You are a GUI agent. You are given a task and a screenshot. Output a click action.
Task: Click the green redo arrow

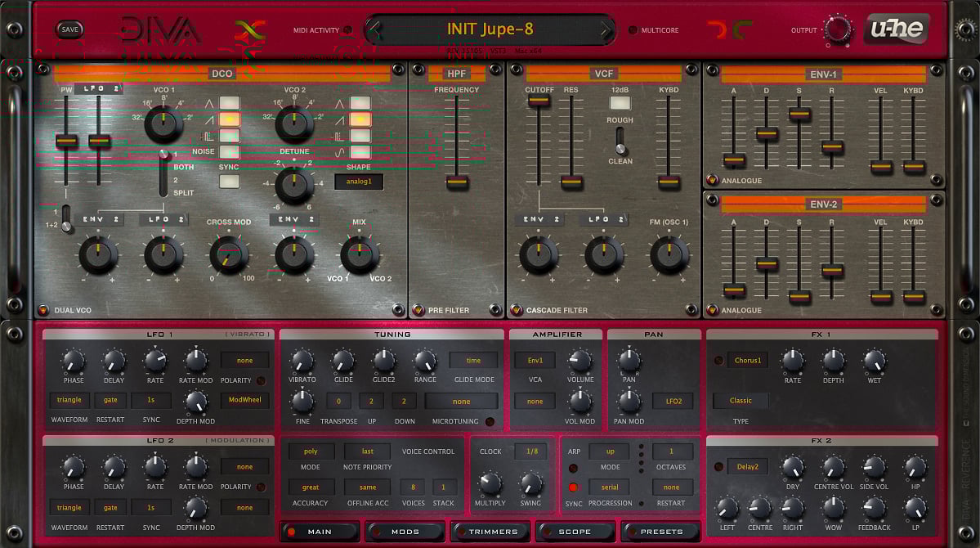click(742, 30)
